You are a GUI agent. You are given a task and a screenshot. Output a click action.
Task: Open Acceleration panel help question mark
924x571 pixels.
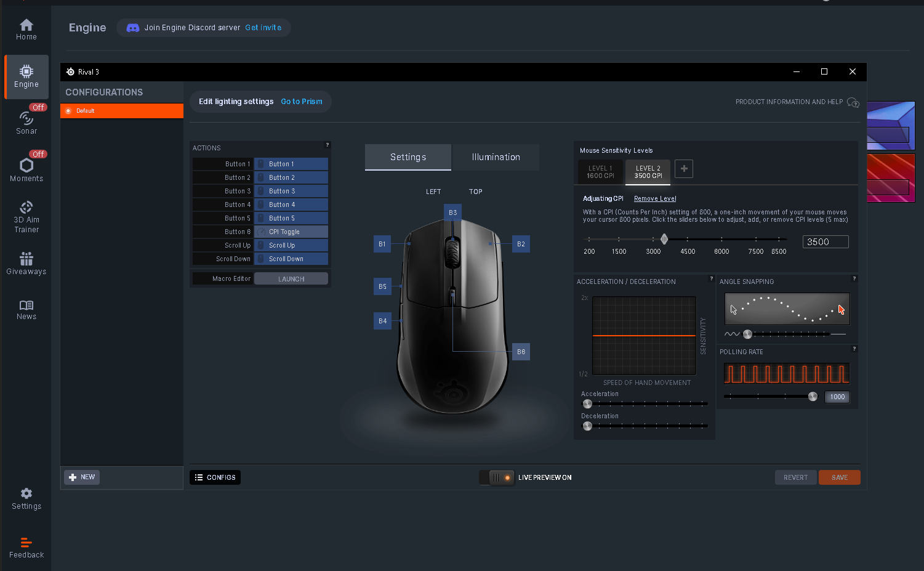coord(712,278)
